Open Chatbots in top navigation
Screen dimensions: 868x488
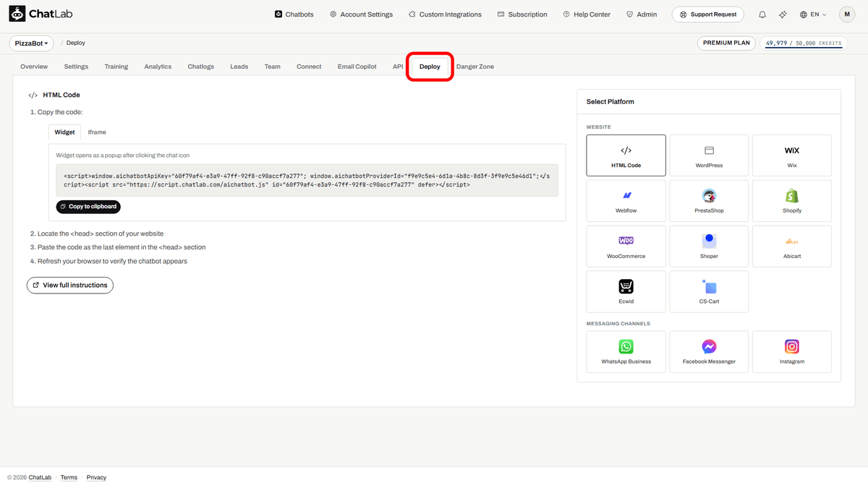294,14
